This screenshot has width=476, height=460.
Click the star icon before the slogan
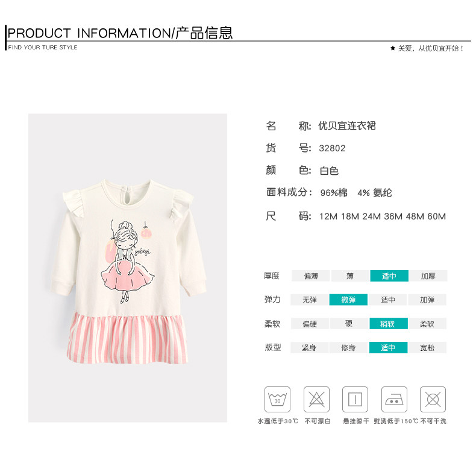[x=393, y=48]
